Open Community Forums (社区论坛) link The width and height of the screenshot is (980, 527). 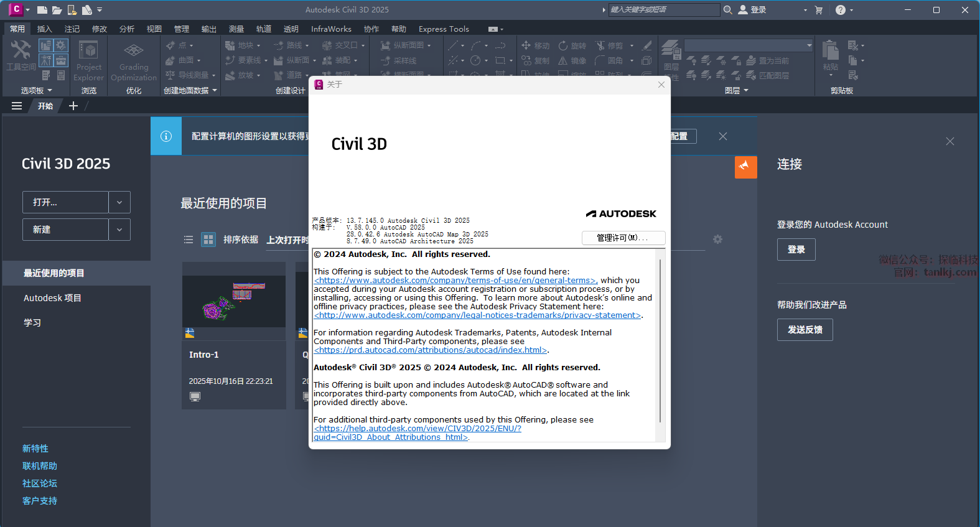pos(40,483)
